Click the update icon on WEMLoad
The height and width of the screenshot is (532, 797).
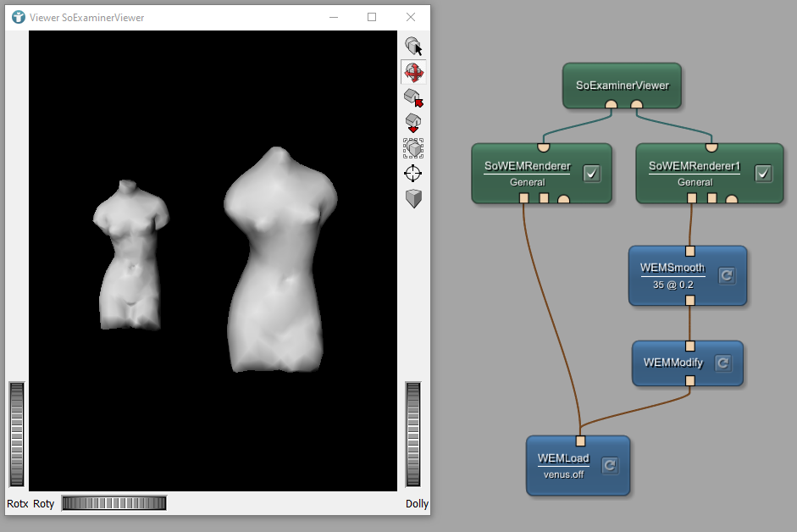click(609, 465)
